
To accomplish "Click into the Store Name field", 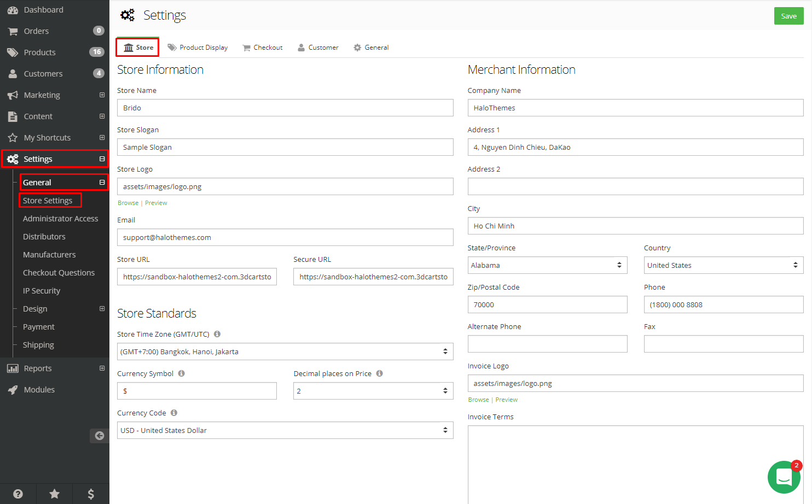I will point(285,108).
